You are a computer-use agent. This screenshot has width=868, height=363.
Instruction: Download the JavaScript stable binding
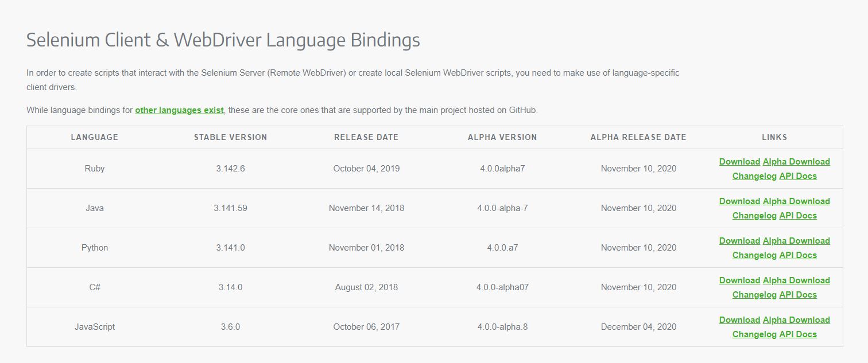coord(739,320)
